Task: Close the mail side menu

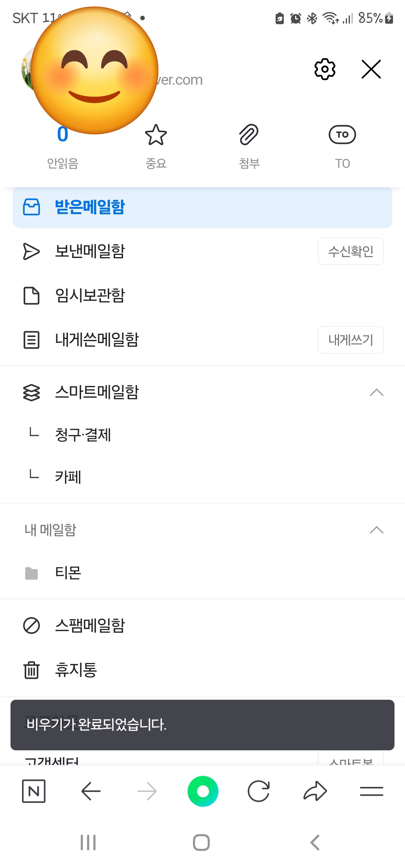Action: pyautogui.click(x=371, y=69)
